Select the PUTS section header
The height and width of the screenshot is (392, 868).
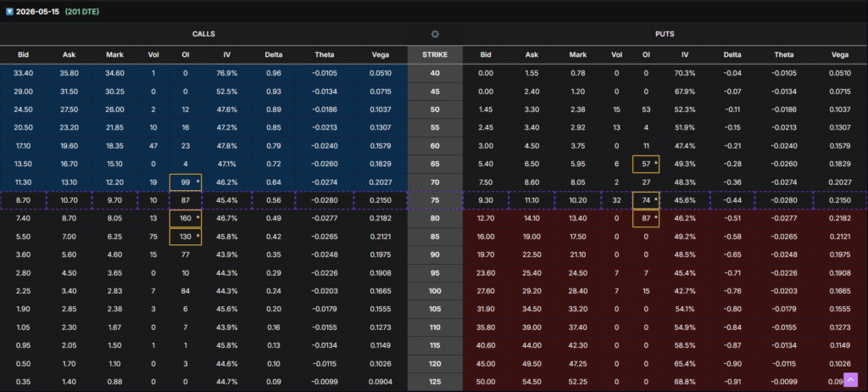[665, 34]
